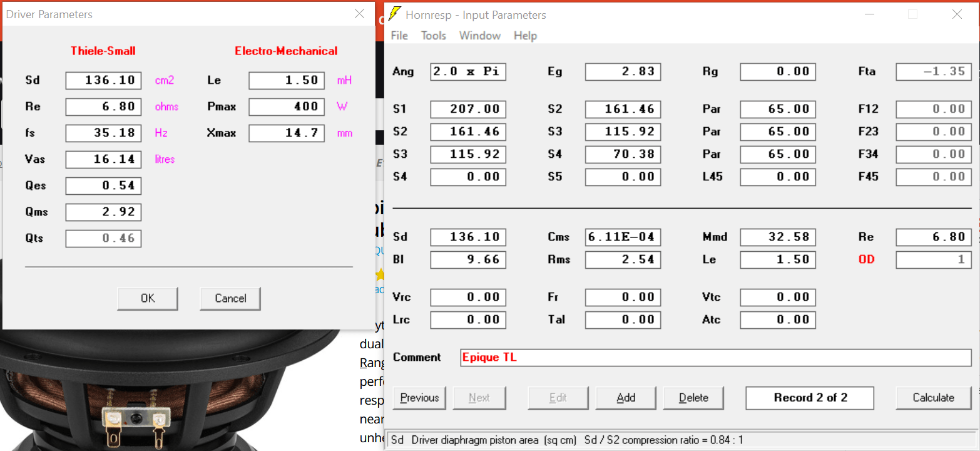Click the Par field in the F12 row

(778, 109)
